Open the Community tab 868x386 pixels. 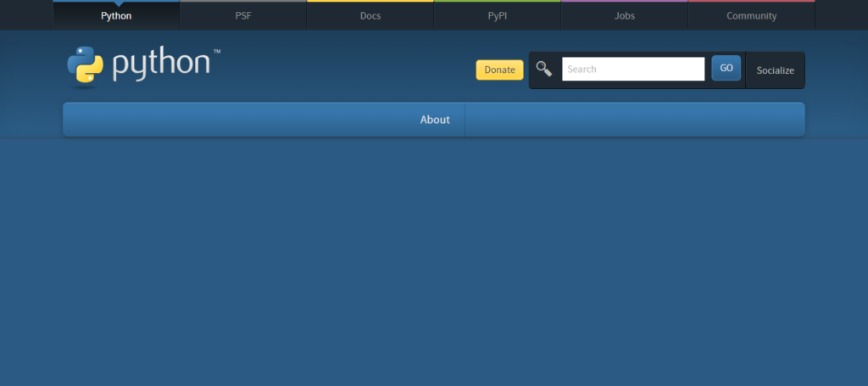click(751, 15)
